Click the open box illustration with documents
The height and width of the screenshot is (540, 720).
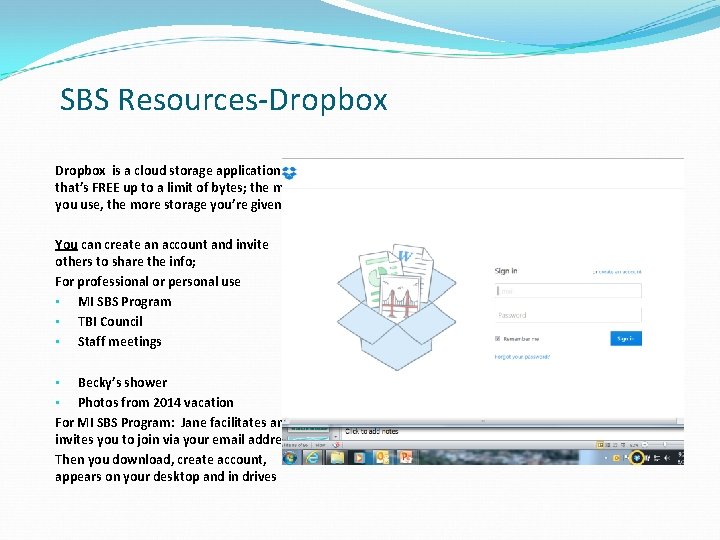point(397,307)
